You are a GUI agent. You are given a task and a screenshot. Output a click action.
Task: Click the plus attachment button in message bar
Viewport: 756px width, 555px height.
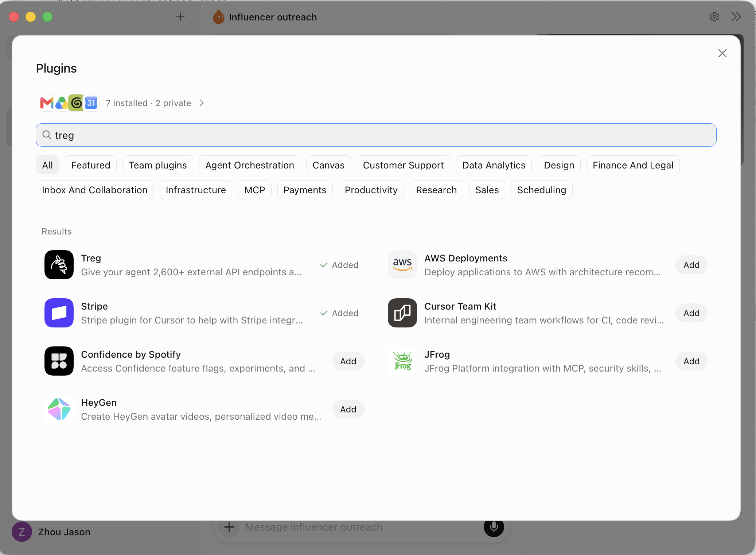click(229, 527)
